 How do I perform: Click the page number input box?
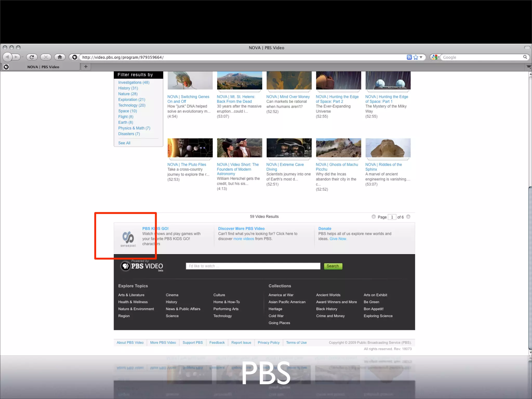click(392, 217)
